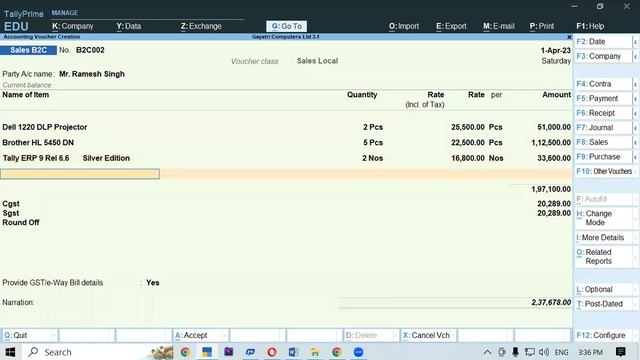Click amount 1,12,500.00
Viewport: 640px width, 360px height.
tap(551, 143)
